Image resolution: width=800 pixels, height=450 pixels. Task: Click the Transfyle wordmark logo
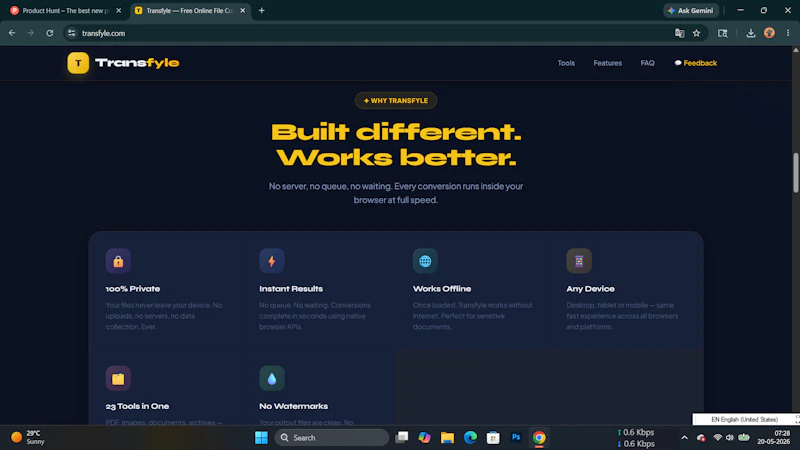(x=137, y=63)
